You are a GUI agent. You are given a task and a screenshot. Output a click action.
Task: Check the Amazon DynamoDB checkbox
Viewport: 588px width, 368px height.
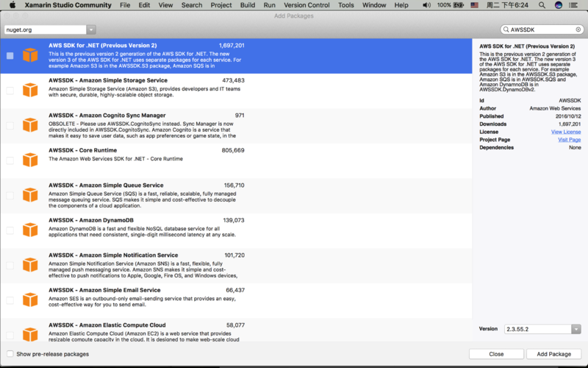[x=10, y=230]
